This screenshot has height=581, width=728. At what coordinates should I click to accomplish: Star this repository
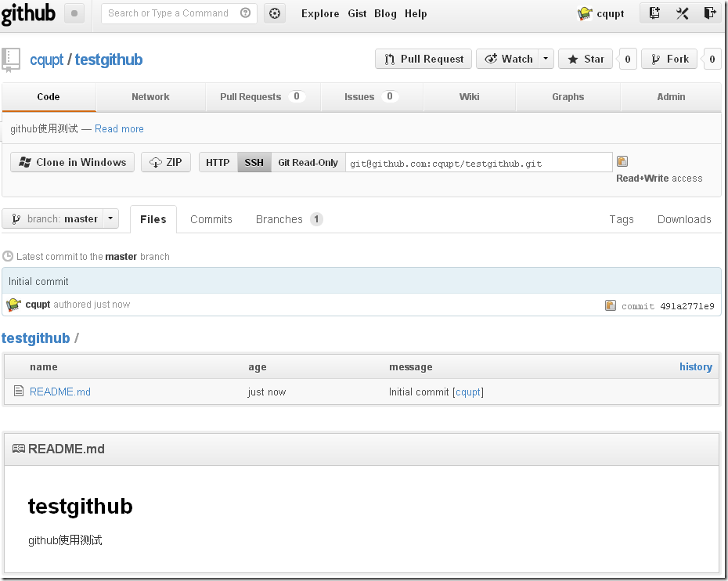point(586,59)
